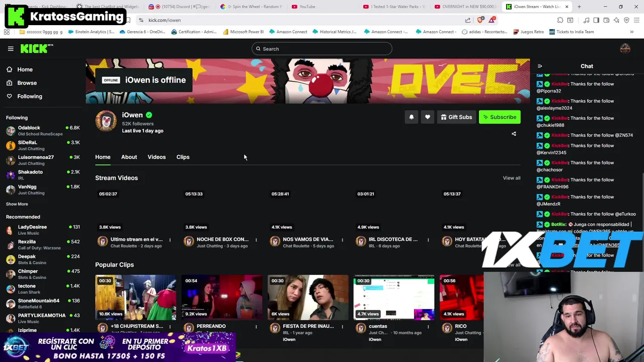Open LadyDesiree recommended channel
Image resolution: width=644 pixels, height=362 pixels.
coord(43,230)
